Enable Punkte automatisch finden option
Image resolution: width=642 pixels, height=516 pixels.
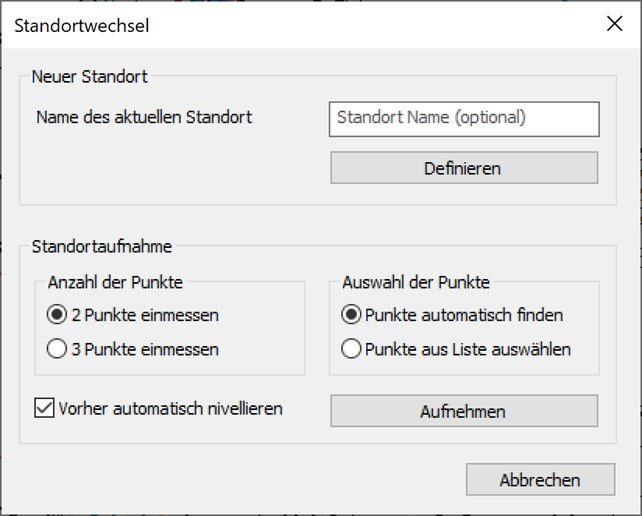[351, 315]
